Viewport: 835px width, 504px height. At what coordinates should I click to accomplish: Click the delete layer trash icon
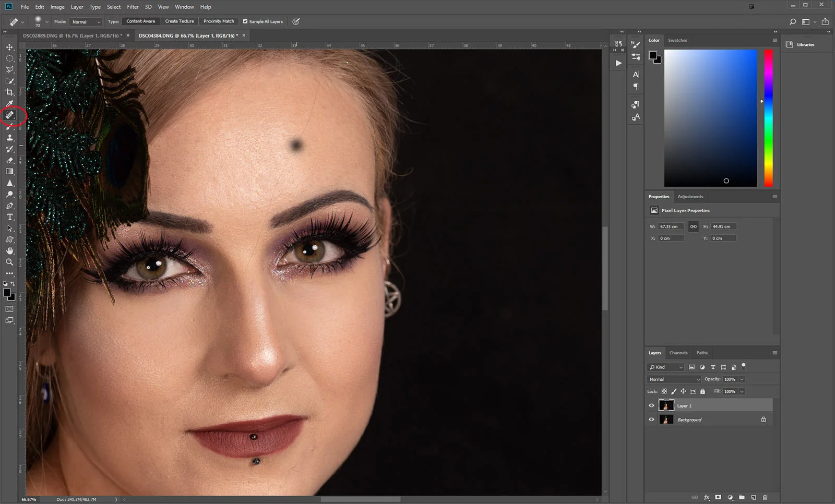pyautogui.click(x=765, y=497)
